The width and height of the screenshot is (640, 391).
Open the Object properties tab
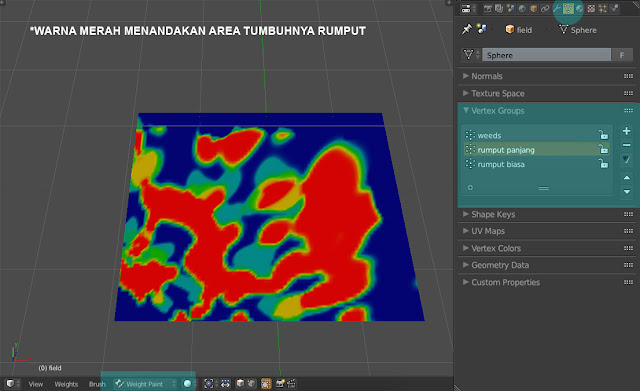533,8
